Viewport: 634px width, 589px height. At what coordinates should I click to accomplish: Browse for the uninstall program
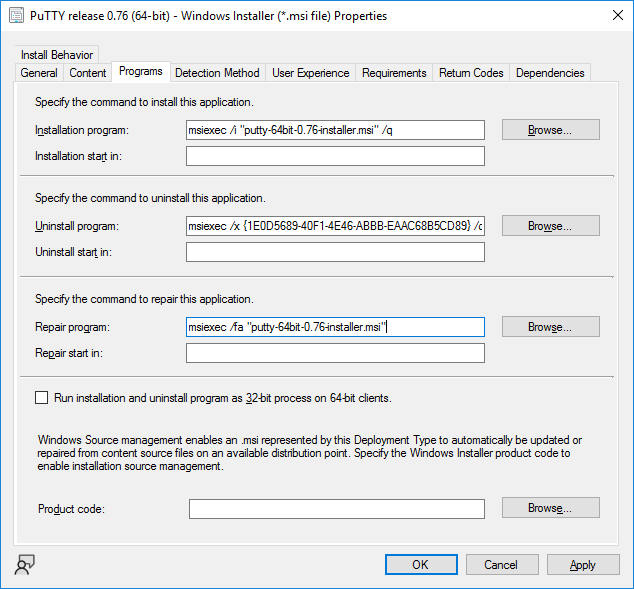551,226
